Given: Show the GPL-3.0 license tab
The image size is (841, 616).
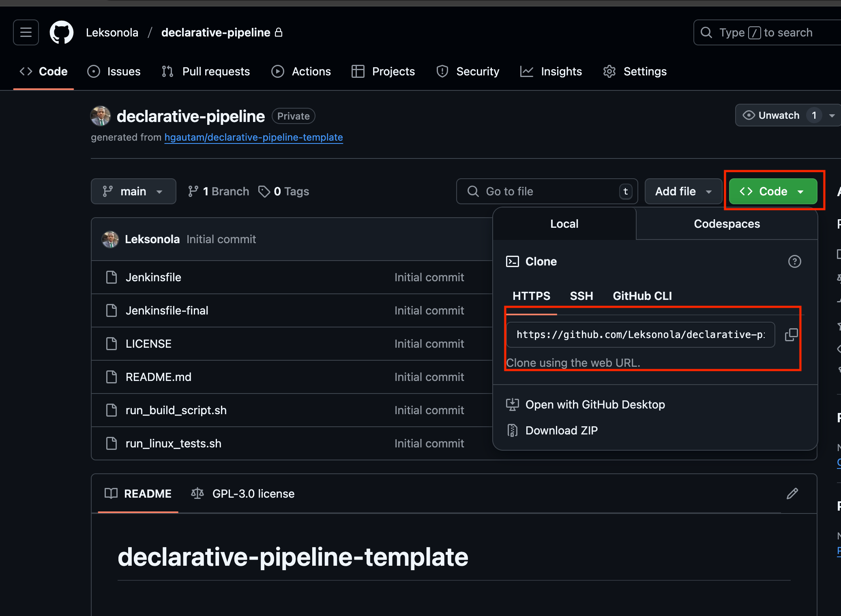Looking at the screenshot, I should coord(242,494).
